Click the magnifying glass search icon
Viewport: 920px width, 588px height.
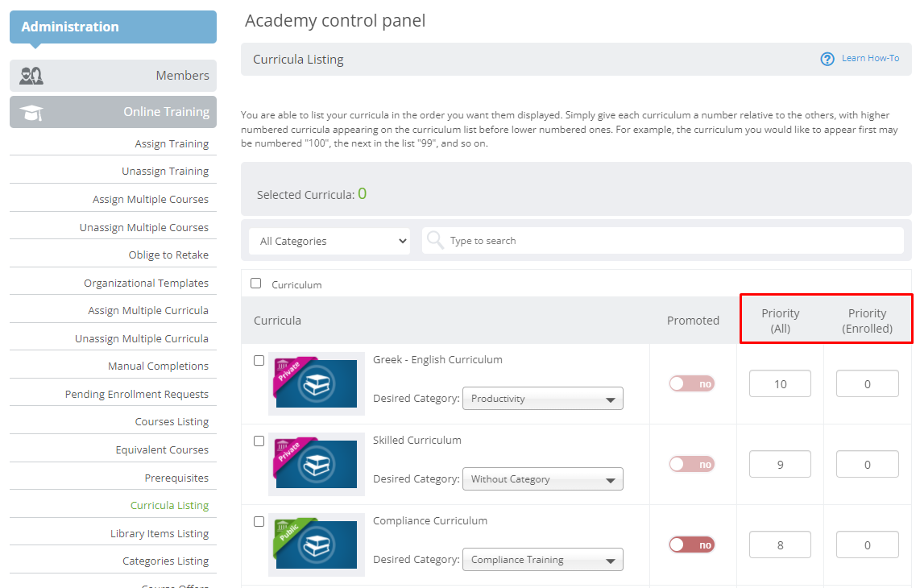435,240
